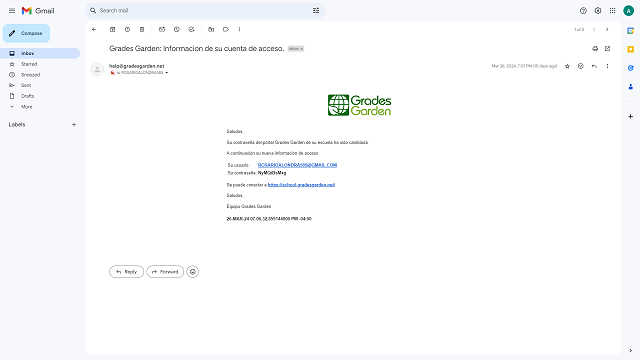Open the toolbar More options menu
The image size is (640, 360).
tap(240, 29)
